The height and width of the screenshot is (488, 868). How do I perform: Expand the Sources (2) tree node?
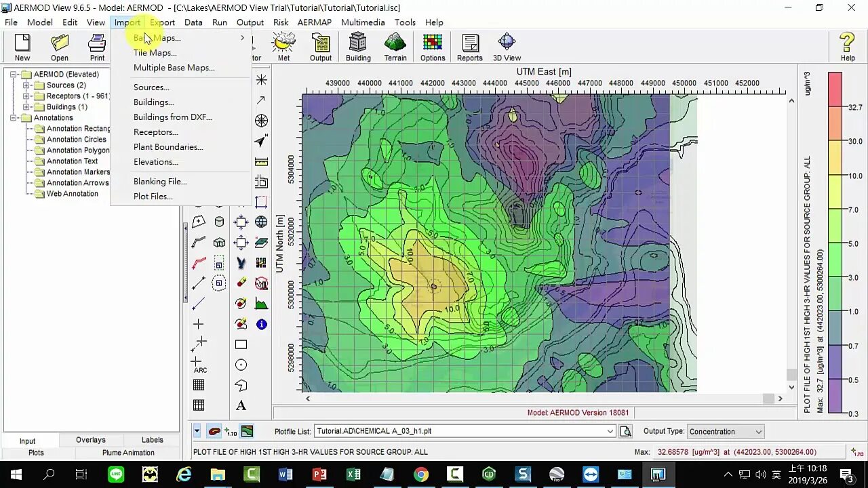point(26,85)
